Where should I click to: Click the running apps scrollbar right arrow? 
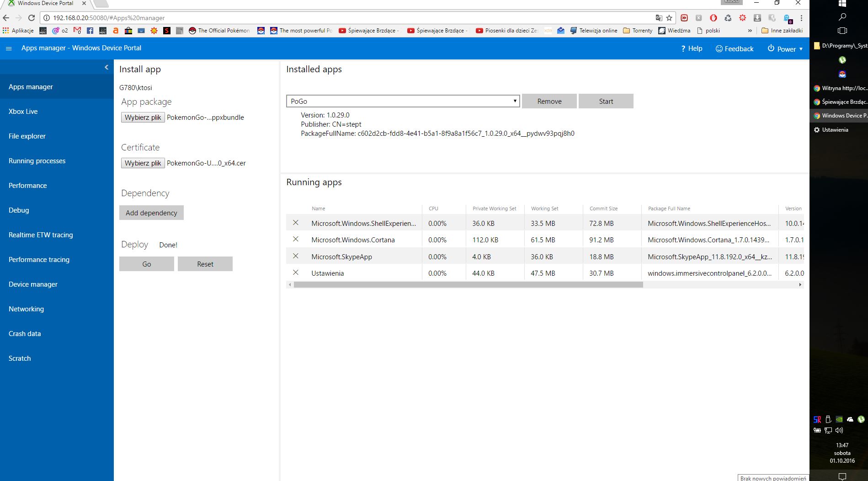(x=800, y=284)
